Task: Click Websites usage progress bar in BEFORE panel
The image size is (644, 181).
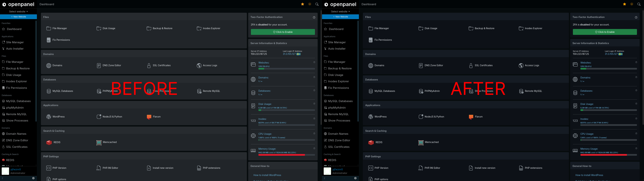Action: pos(286,69)
